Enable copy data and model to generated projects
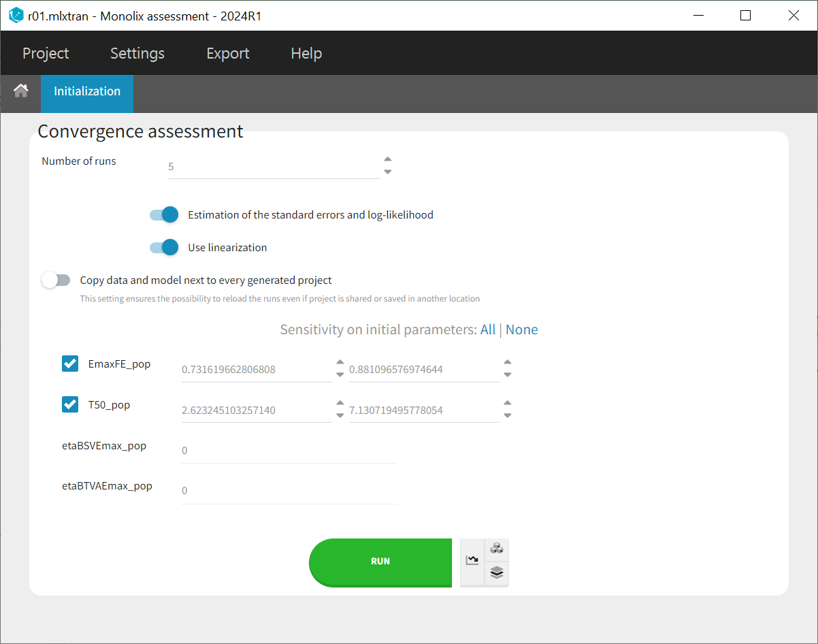The width and height of the screenshot is (818, 644). click(56, 280)
